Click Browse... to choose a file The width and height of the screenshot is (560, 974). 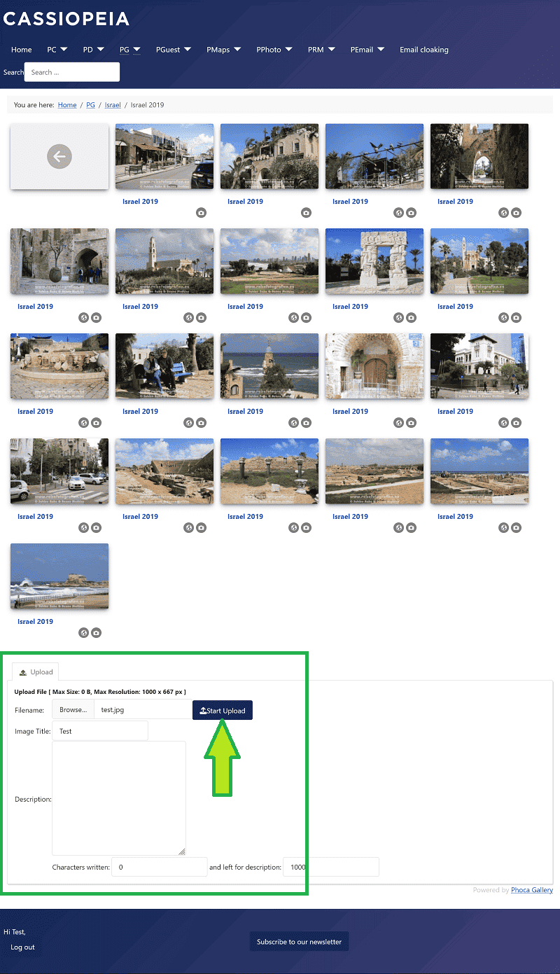(x=73, y=709)
